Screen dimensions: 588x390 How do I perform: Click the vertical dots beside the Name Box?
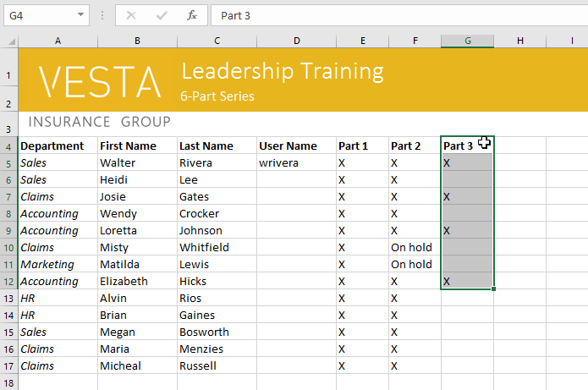coord(102,15)
